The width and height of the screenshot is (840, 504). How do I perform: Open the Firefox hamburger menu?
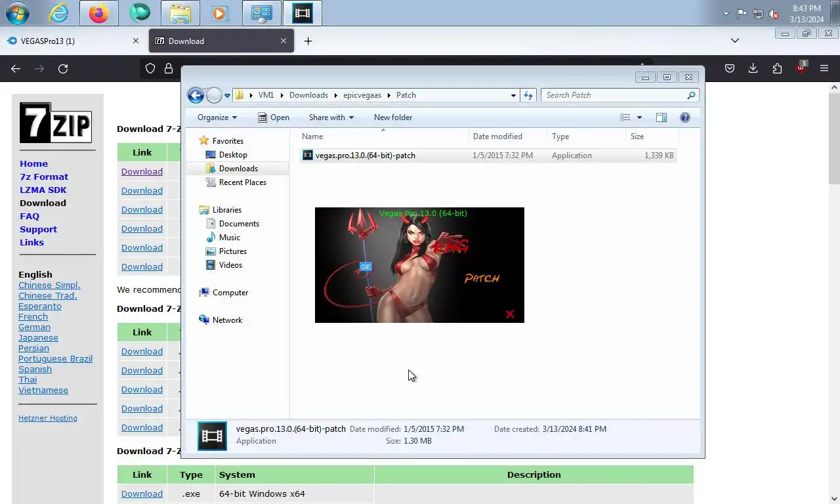point(824,68)
